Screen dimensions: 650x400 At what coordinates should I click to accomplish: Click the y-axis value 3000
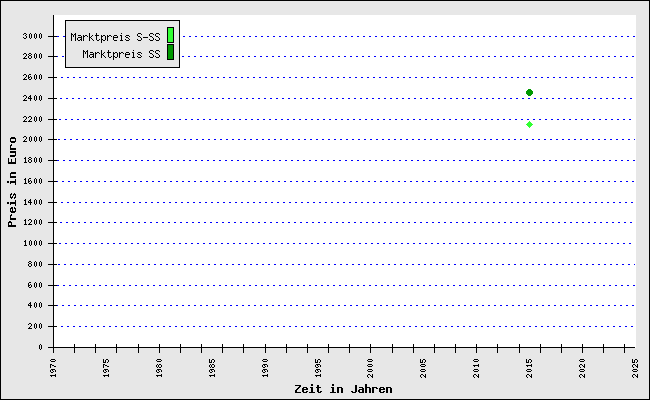click(33, 36)
